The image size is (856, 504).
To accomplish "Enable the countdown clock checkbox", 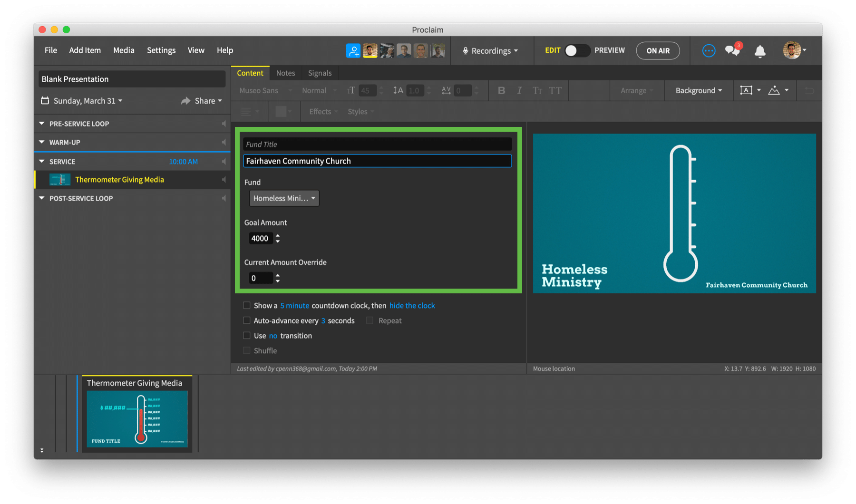I will click(x=246, y=305).
